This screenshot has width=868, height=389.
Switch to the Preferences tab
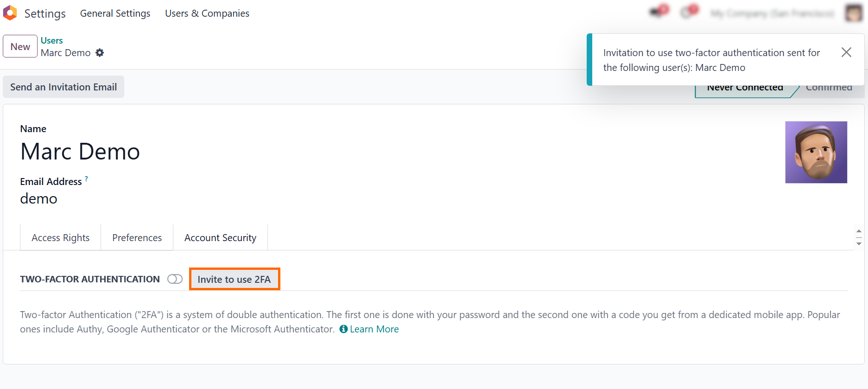pyautogui.click(x=137, y=238)
